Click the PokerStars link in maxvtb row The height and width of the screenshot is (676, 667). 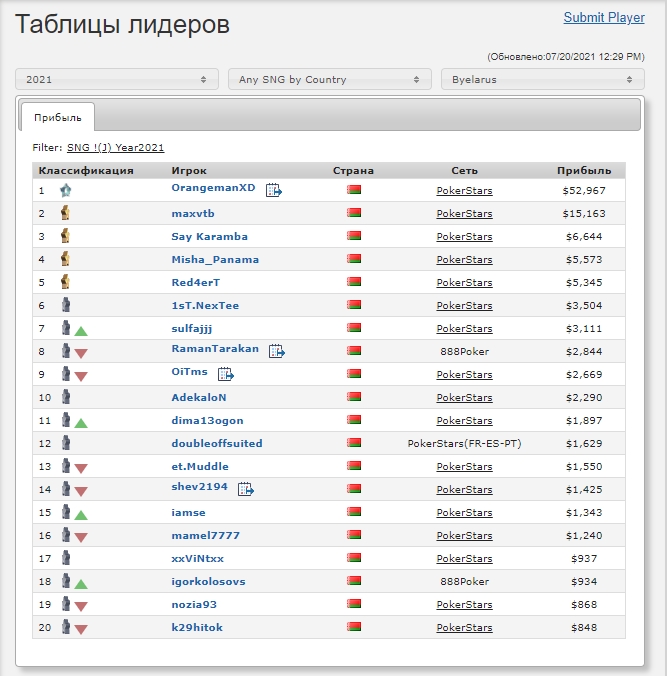(x=464, y=213)
